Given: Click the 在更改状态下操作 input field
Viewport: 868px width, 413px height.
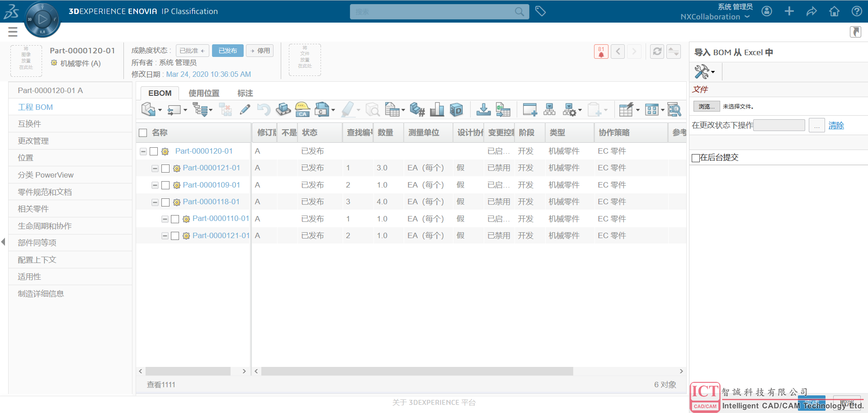Looking at the screenshot, I should point(779,125).
